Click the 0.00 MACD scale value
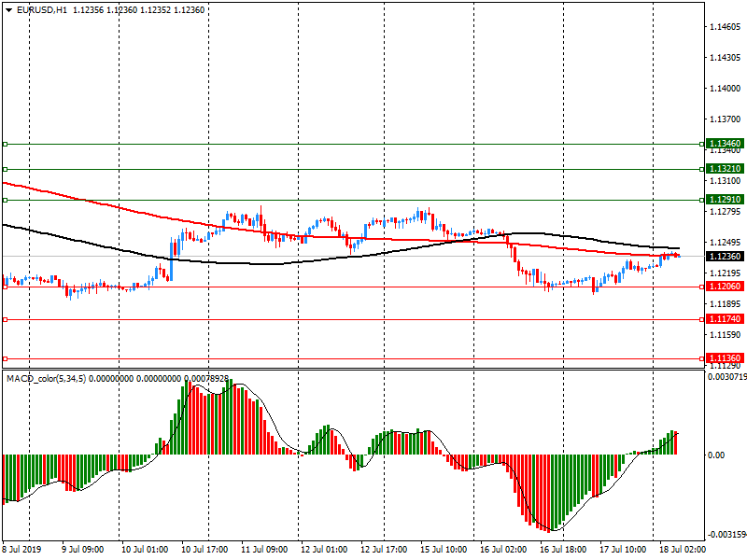The width and height of the screenshot is (747, 560). 716,455
